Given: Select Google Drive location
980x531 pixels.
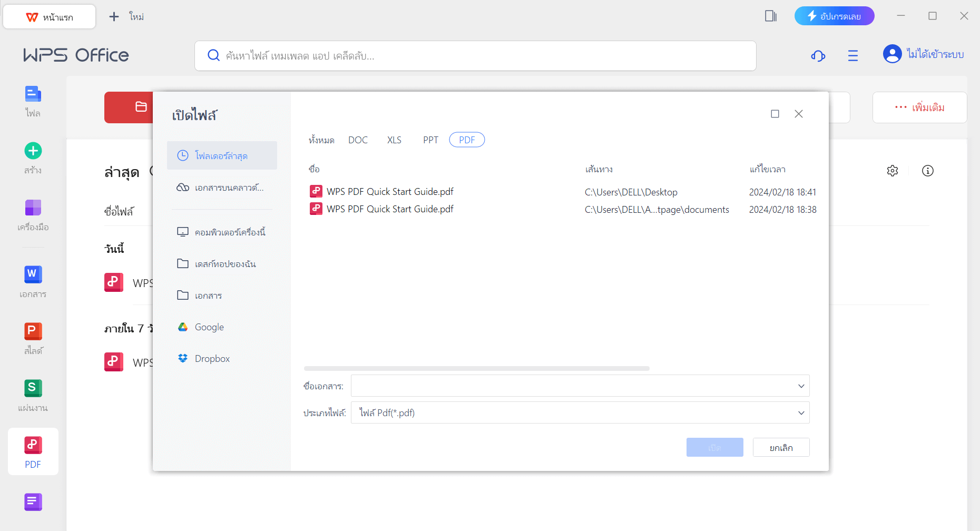Looking at the screenshot, I should [222, 327].
